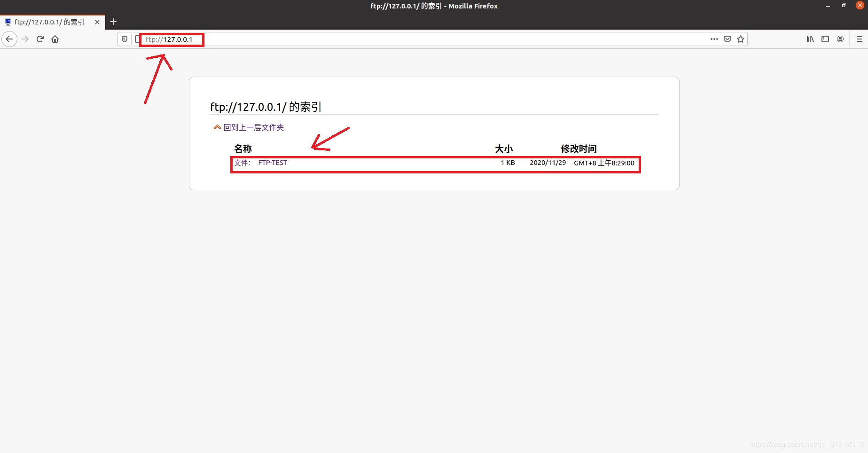Open page actions three-dot menu
The image size is (868, 453).
pyautogui.click(x=714, y=39)
